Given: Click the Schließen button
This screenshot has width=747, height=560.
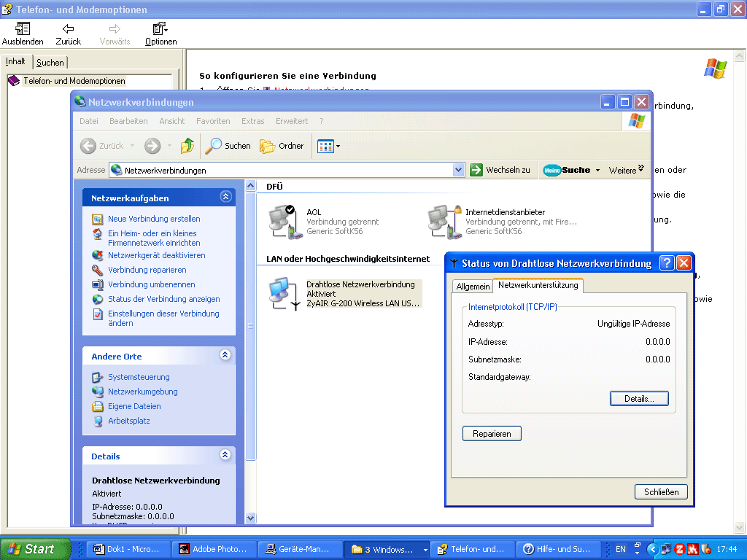Looking at the screenshot, I should click(x=661, y=492).
